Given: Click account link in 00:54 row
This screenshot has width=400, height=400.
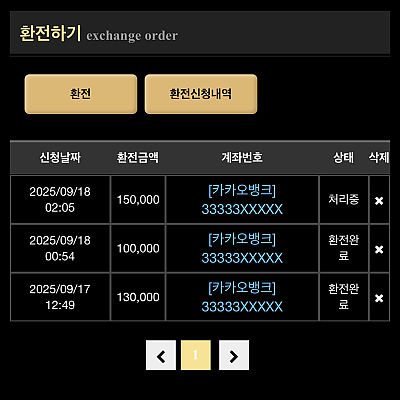Looking at the screenshot, I should [242, 249].
